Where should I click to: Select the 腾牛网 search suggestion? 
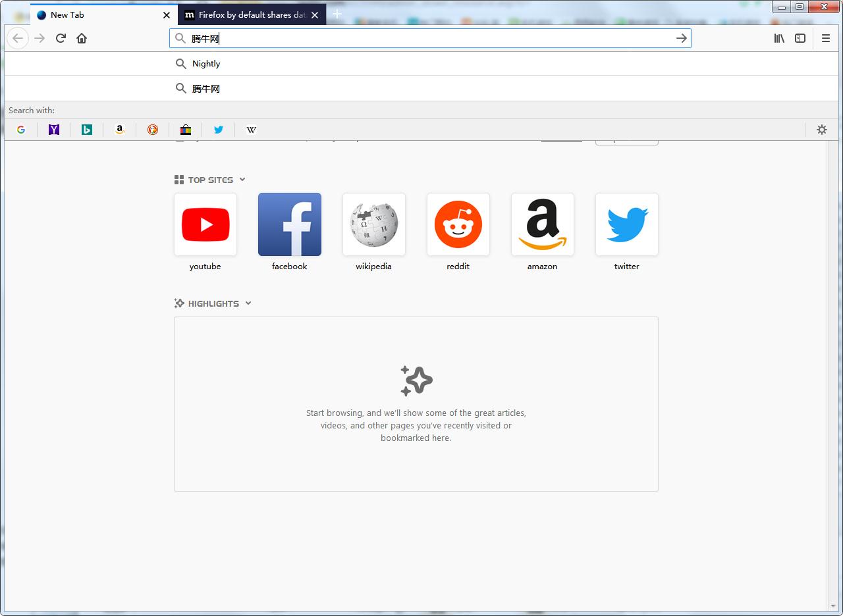pyautogui.click(x=421, y=89)
